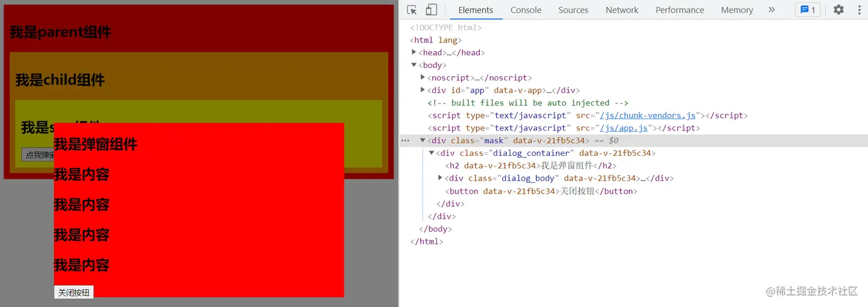This screenshot has height=307, width=868.
Task: Collapse the mask div node
Action: (423, 140)
